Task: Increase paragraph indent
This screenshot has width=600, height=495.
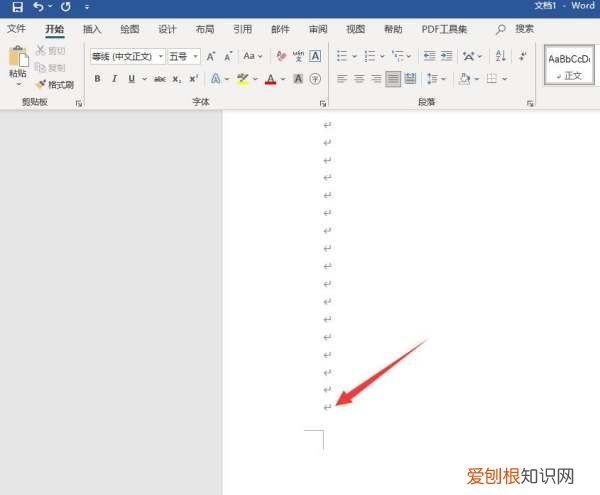Action: point(446,56)
